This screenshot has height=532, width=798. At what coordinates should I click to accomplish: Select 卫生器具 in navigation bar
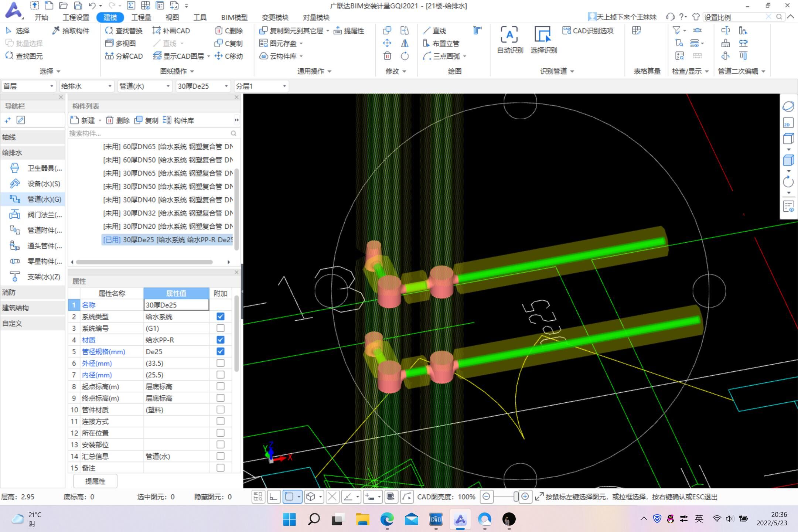(x=33, y=168)
